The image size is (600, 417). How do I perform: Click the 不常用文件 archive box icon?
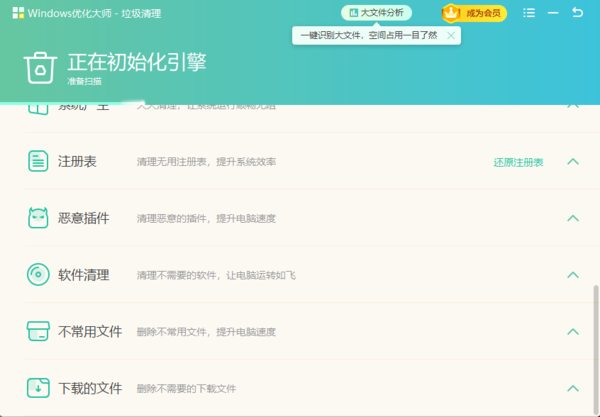38,331
